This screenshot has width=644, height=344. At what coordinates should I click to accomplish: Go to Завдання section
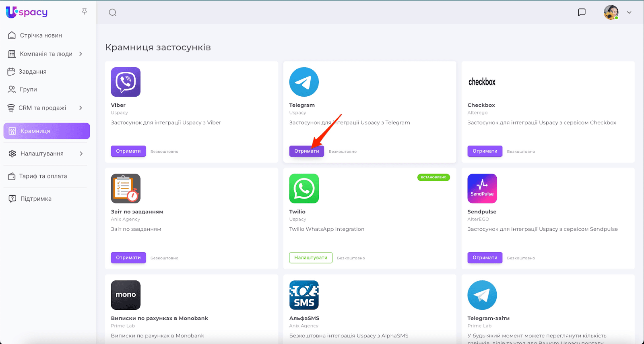pos(32,72)
